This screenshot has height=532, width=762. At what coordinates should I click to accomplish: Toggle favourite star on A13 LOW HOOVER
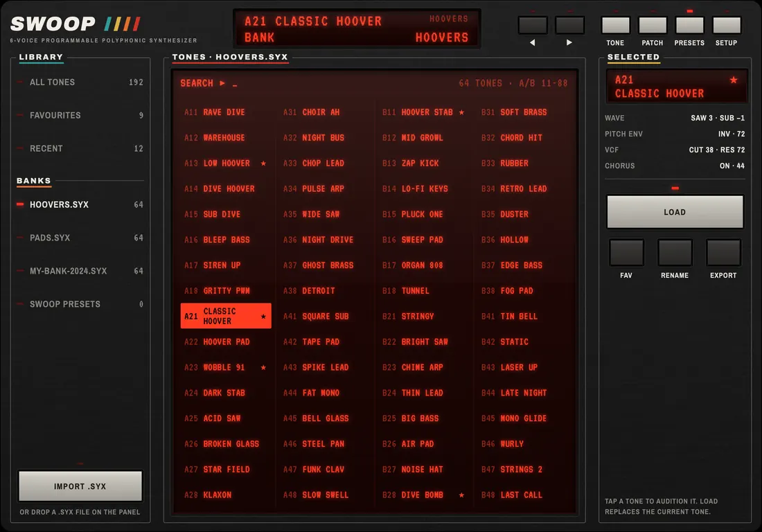coord(263,163)
